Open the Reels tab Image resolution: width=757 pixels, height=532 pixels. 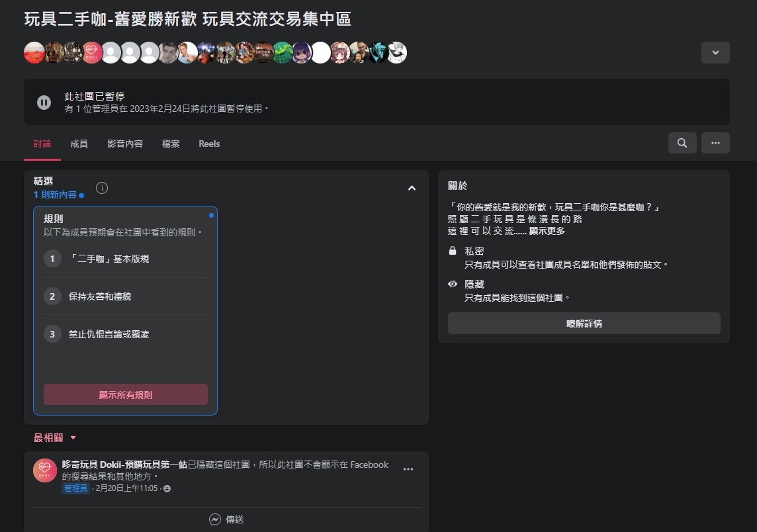(x=209, y=144)
